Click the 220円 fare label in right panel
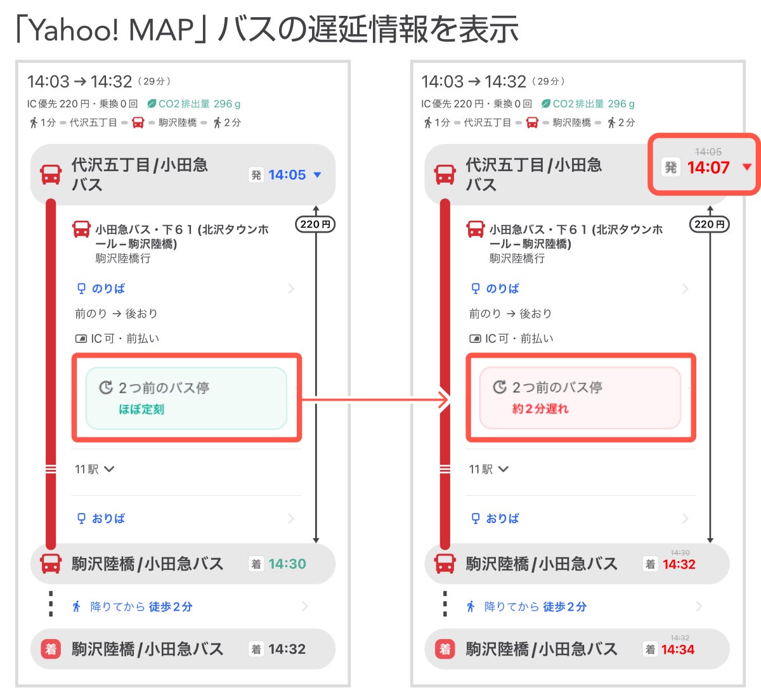Screen dimensions: 761x700 point(710,224)
